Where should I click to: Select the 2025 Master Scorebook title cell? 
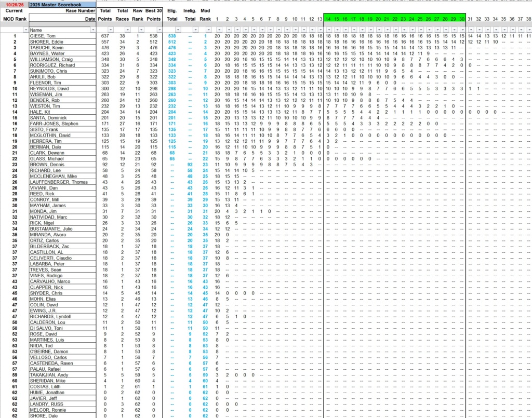point(62,4)
